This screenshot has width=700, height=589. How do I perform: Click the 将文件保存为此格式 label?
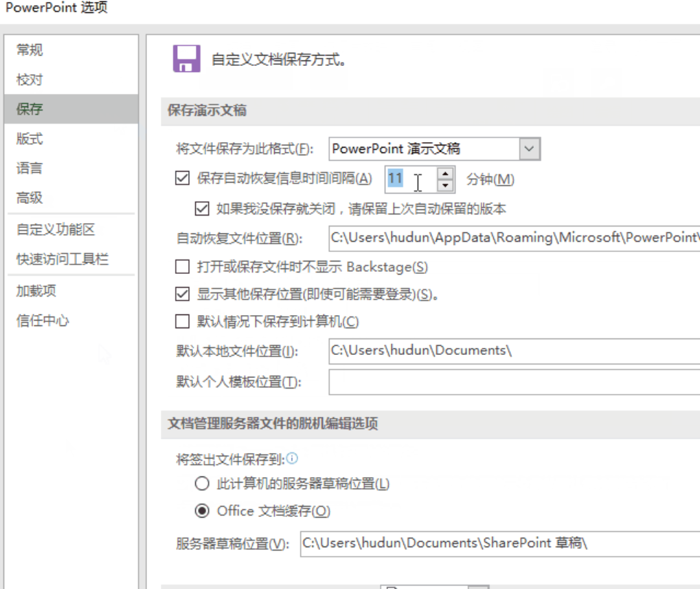245,148
